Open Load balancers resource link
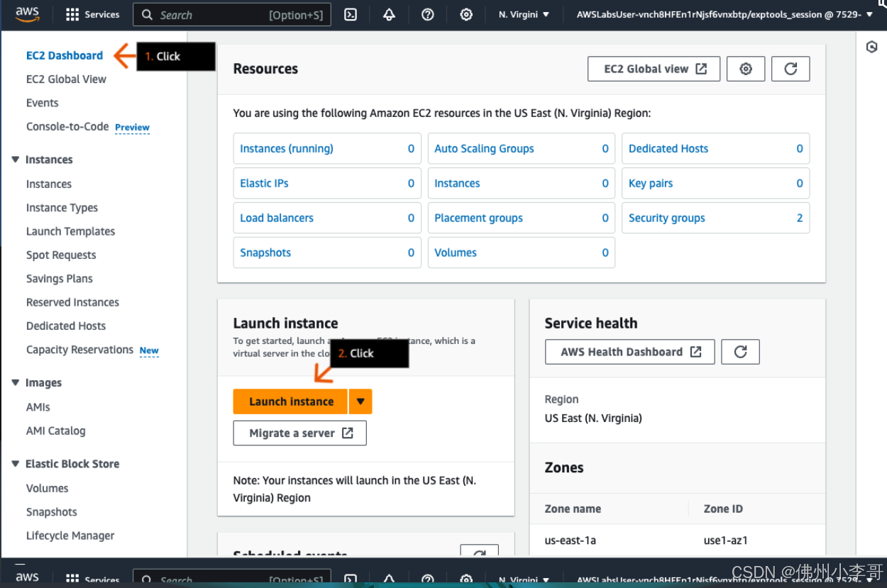 point(277,218)
